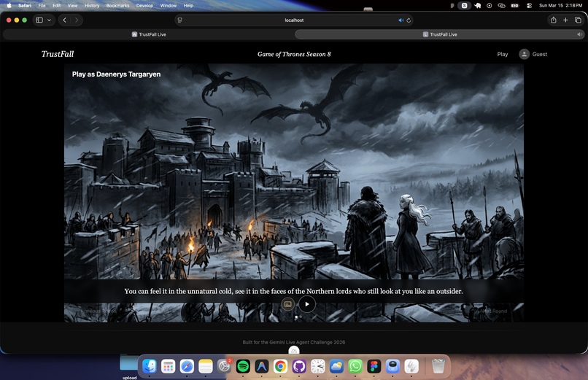
Task: Open the TablePlus elephant menu bar icon
Action: click(x=478, y=6)
